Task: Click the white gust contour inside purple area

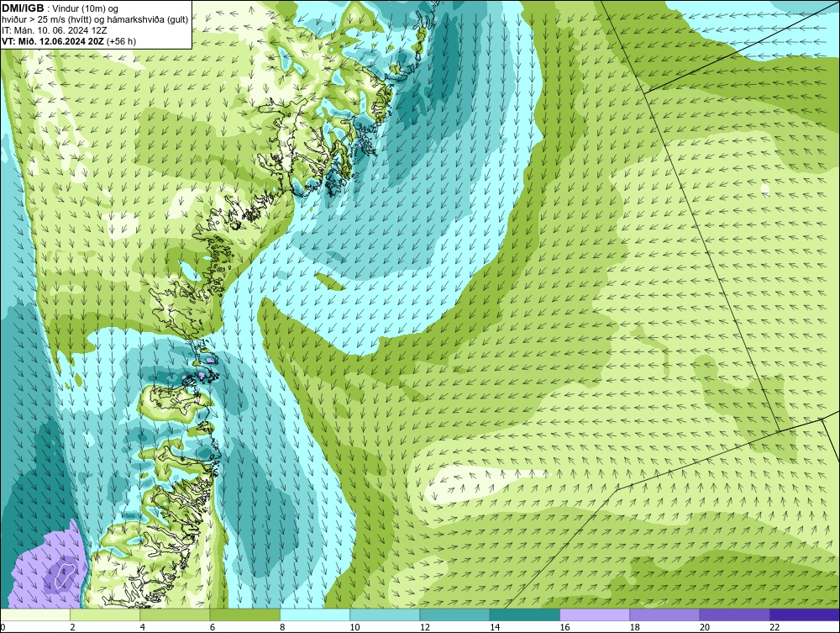Action: pos(65,575)
